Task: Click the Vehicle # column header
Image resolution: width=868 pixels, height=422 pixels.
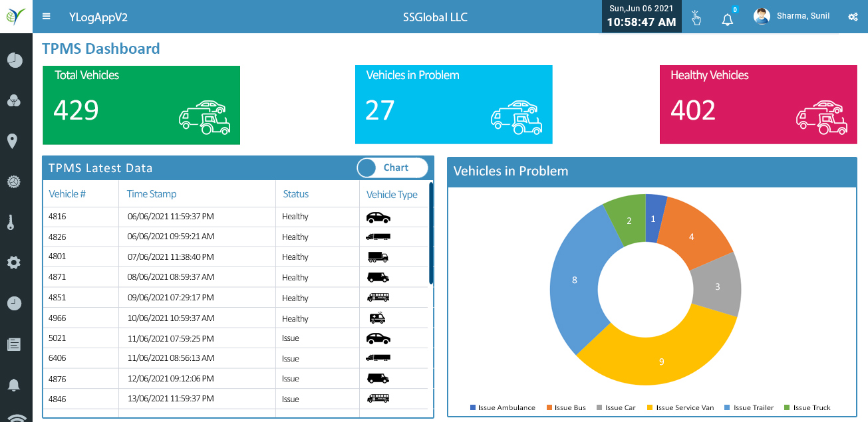Action: pyautogui.click(x=67, y=194)
